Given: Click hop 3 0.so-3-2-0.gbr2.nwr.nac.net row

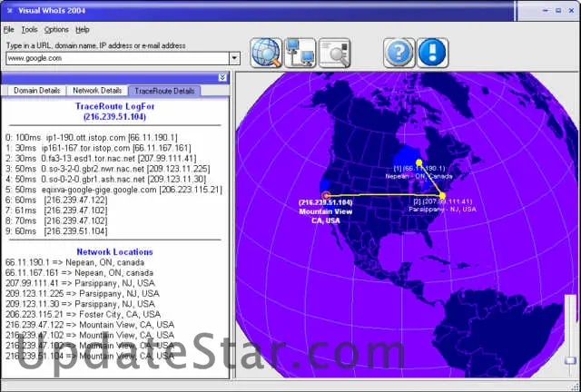Looking at the screenshot, I should pos(107,169).
